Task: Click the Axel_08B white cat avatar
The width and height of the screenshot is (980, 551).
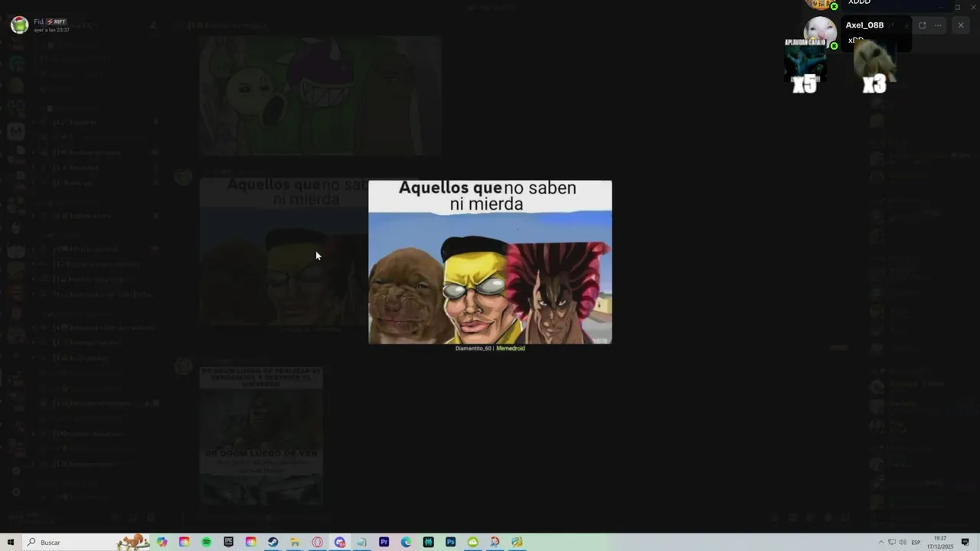Action: pos(820,33)
